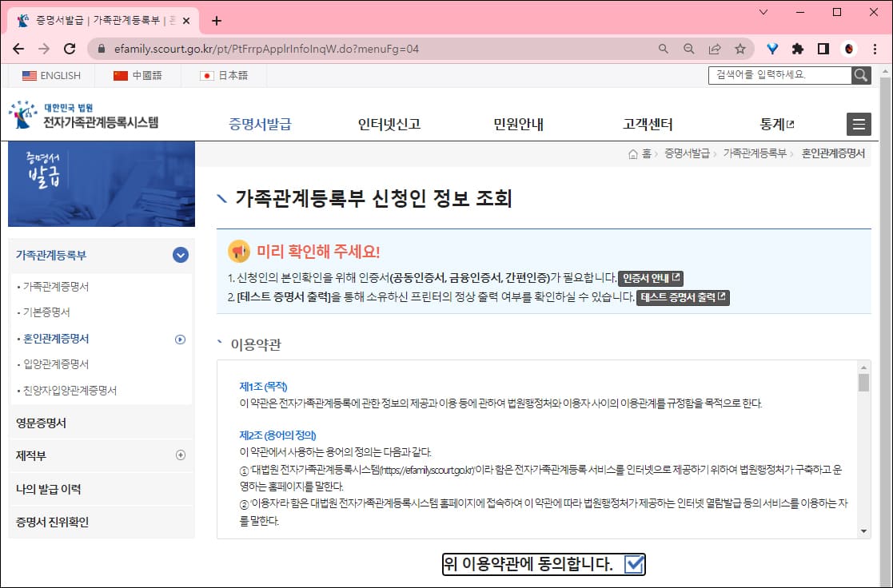Click the China flag icon beside 中國語
893x588 pixels.
[120, 75]
